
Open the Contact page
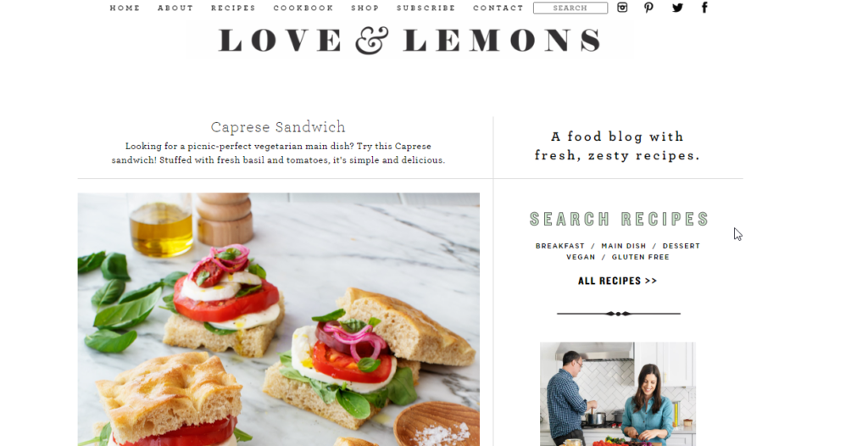(x=498, y=8)
